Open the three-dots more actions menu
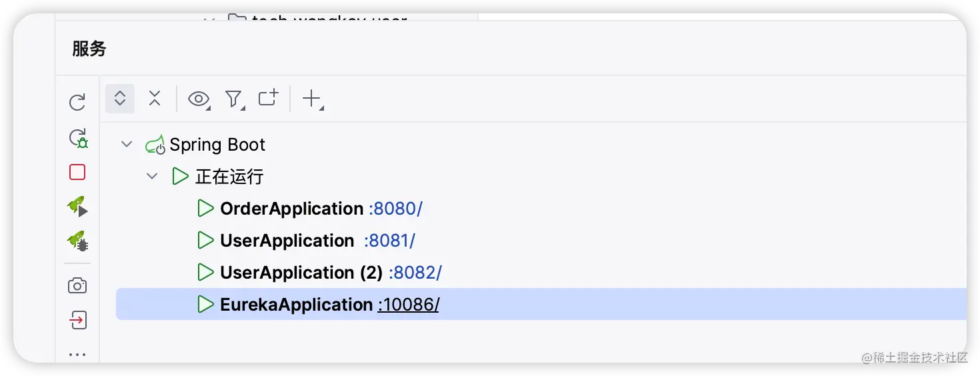This screenshot has height=376, width=980. point(77,355)
